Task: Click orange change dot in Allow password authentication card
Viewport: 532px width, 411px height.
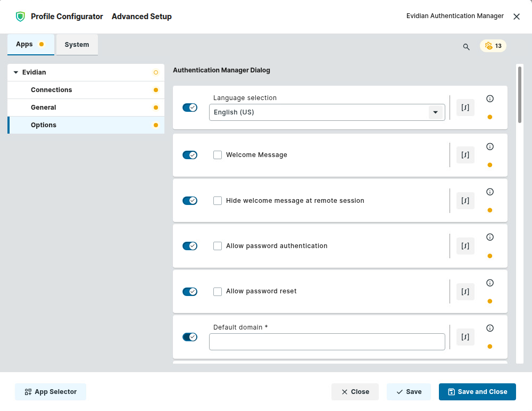Action: (489, 256)
